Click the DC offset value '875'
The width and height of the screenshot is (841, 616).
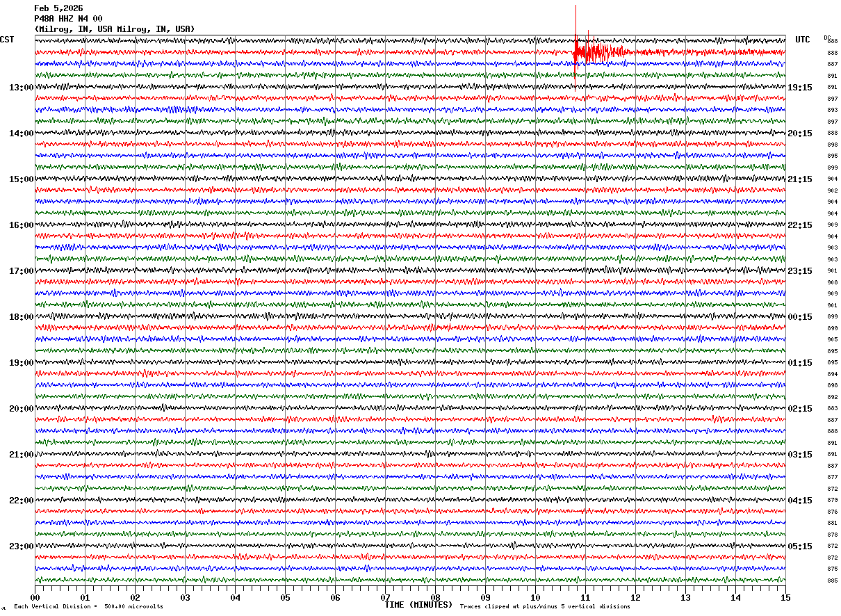(832, 569)
